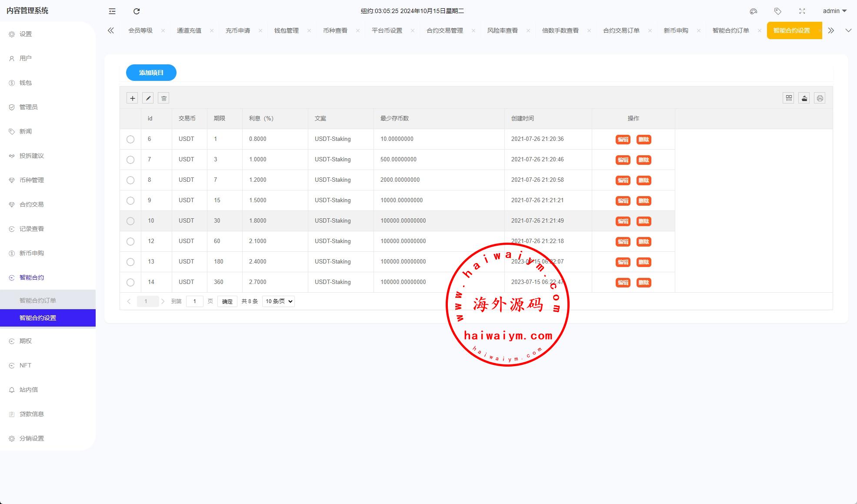Enter fullscreen using expand icon

click(802, 11)
